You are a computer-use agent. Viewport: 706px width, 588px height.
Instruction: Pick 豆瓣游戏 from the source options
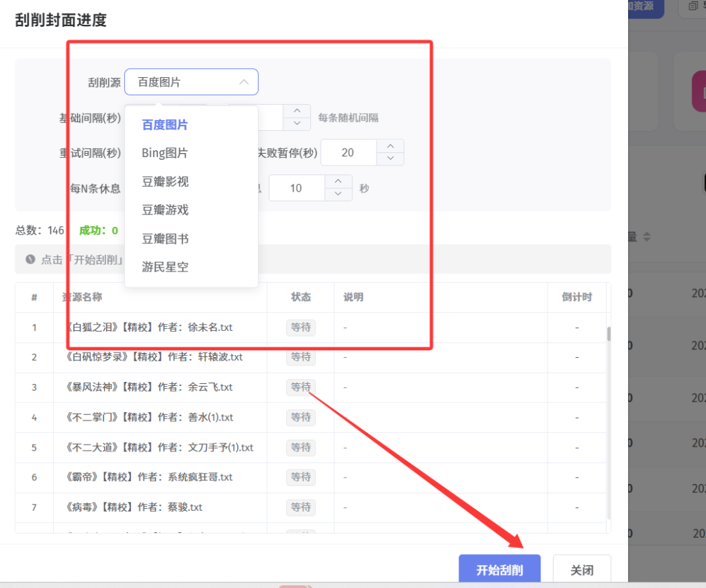click(165, 210)
